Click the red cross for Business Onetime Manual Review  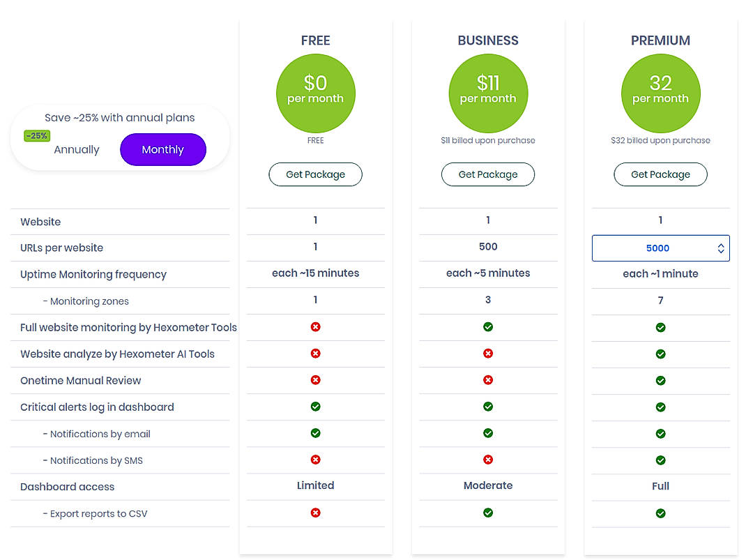(488, 380)
